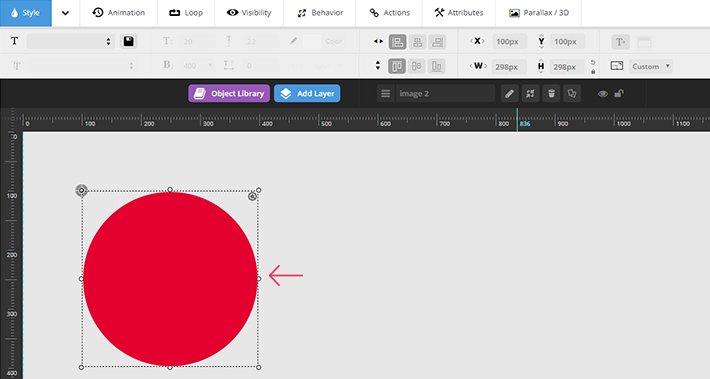Click the horizontal alignment arrows icon
710x379 pixels.
[378, 41]
